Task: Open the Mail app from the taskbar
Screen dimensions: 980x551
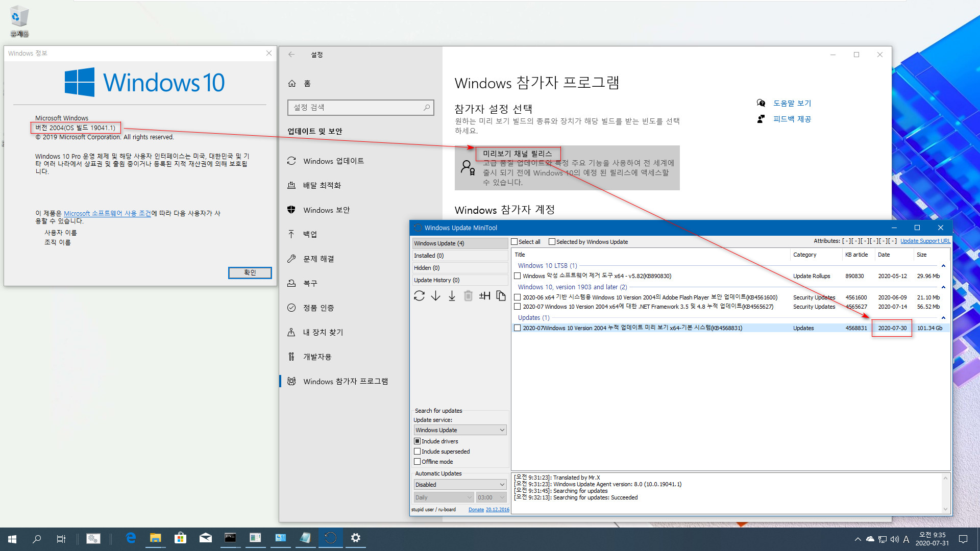Action: pos(205,538)
